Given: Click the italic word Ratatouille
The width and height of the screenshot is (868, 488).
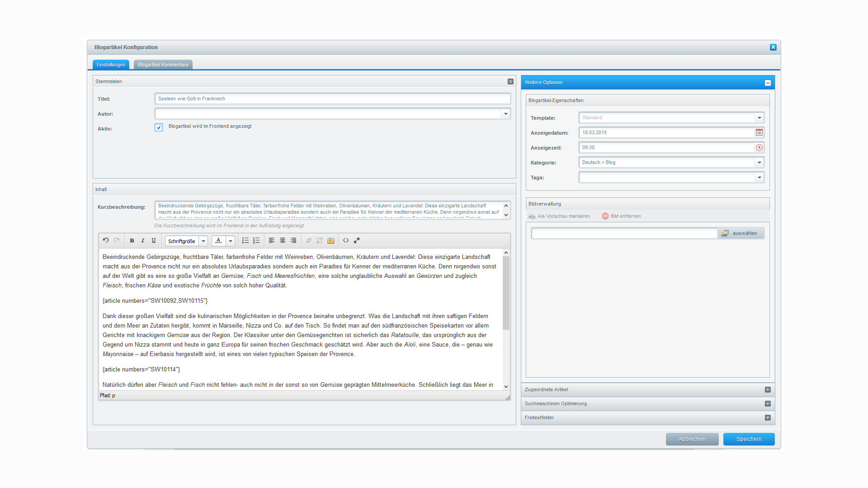Looking at the screenshot, I should click(405, 335).
